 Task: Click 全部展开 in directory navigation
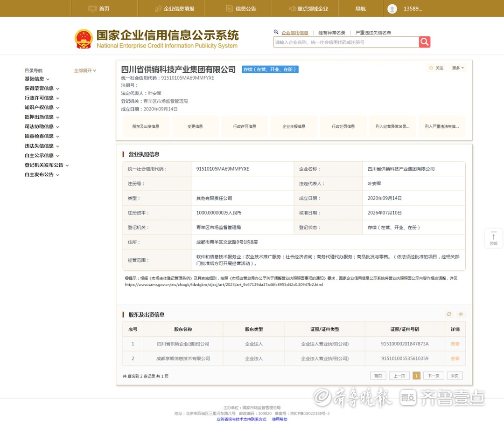click(x=85, y=70)
